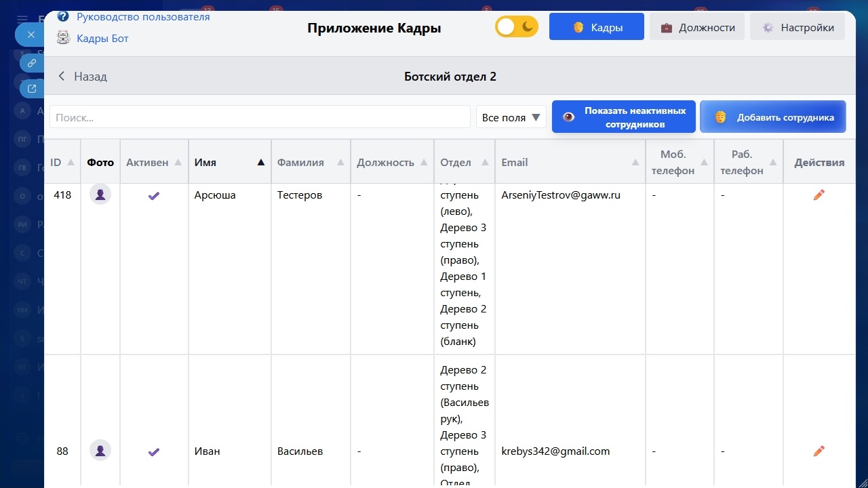Click the Кадры Бот robot icon
The height and width of the screenshot is (488, 868).
tap(63, 38)
